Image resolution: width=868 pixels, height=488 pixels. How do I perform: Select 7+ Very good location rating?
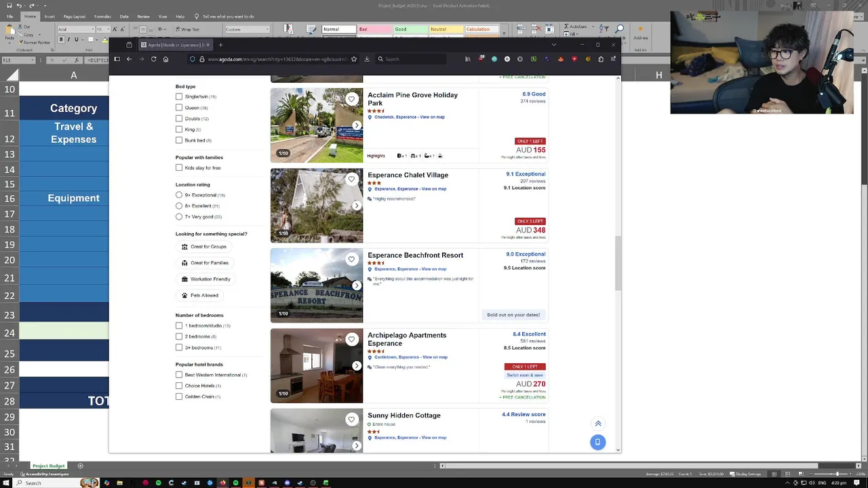click(x=179, y=217)
